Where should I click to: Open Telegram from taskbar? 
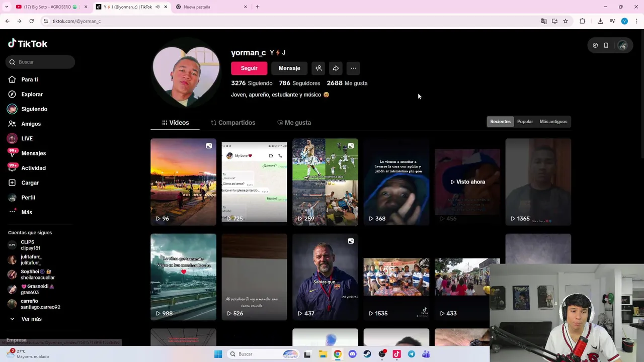pos(411,354)
